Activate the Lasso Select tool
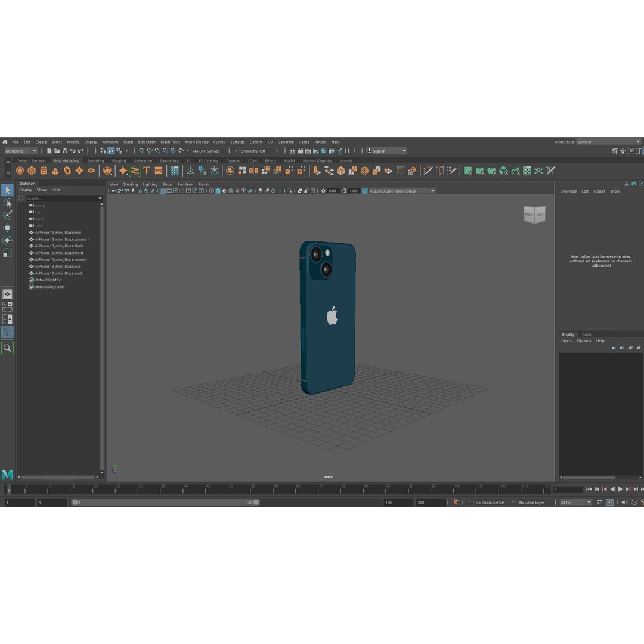 (x=7, y=203)
